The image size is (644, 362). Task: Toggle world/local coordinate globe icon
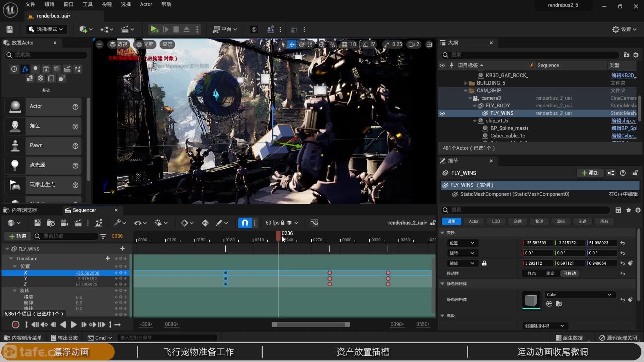(322, 44)
